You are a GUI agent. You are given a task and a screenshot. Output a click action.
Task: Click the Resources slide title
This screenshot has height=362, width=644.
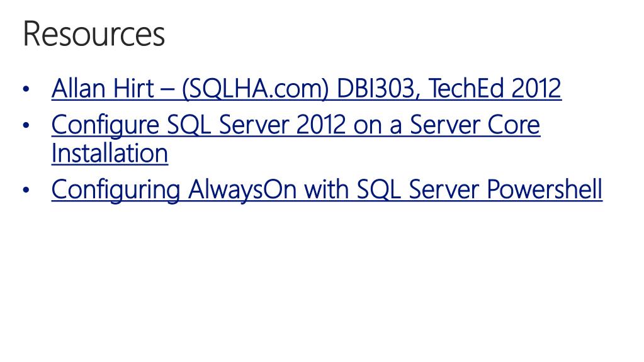(x=94, y=34)
